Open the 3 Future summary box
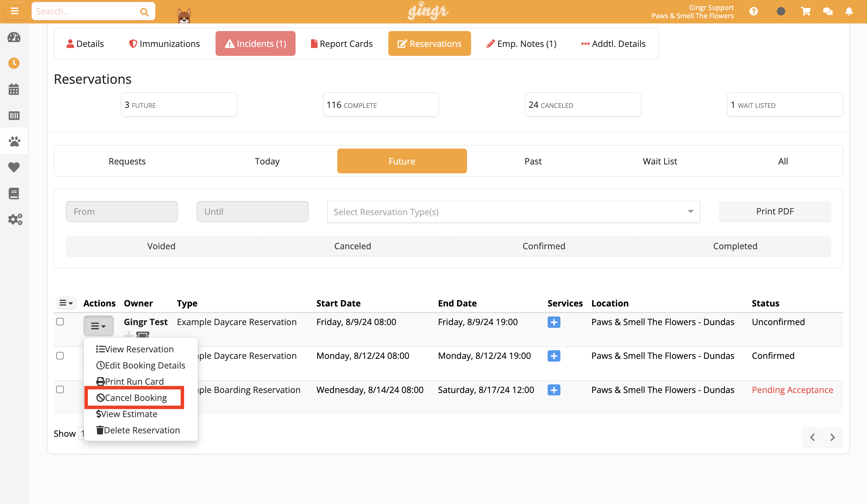Viewport: 867px width, 504px height. [179, 104]
